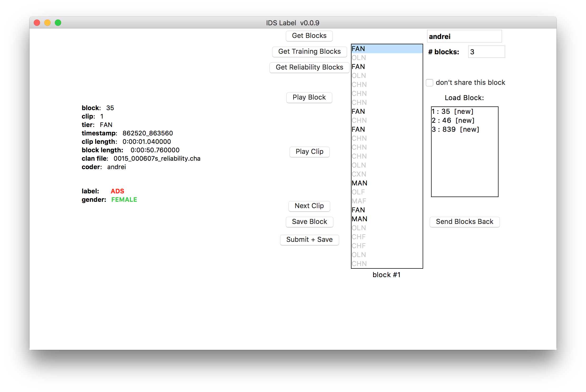Load block 35 from the Load Block list
The image size is (586, 392).
coord(452,112)
